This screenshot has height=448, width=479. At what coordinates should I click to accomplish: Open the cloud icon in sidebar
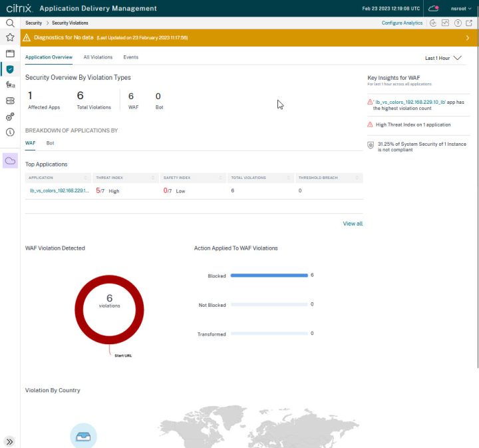pos(10,160)
